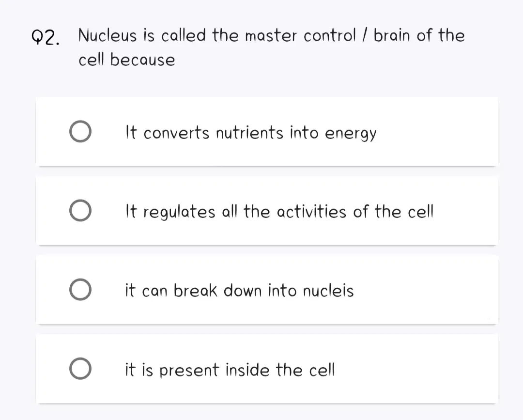
Task: Click the word 'present' in the fourth option
Action: click(x=189, y=371)
